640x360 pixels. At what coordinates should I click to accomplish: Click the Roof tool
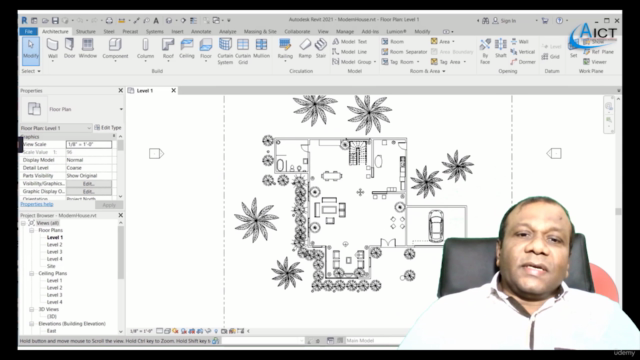coord(168,49)
